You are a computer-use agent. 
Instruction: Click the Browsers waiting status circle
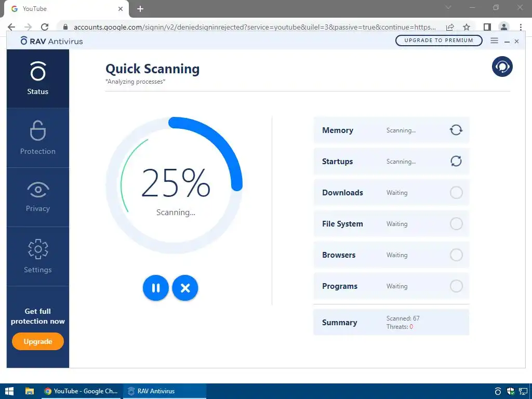[456, 255]
